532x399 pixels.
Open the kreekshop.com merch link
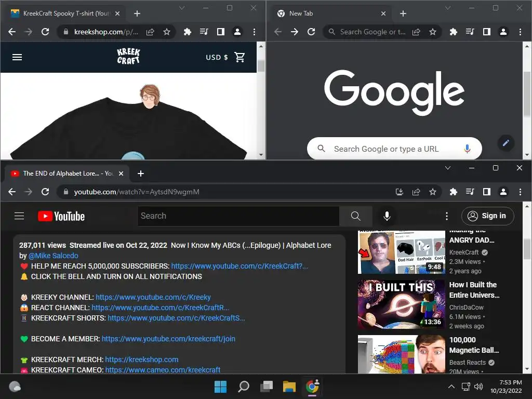click(142, 360)
